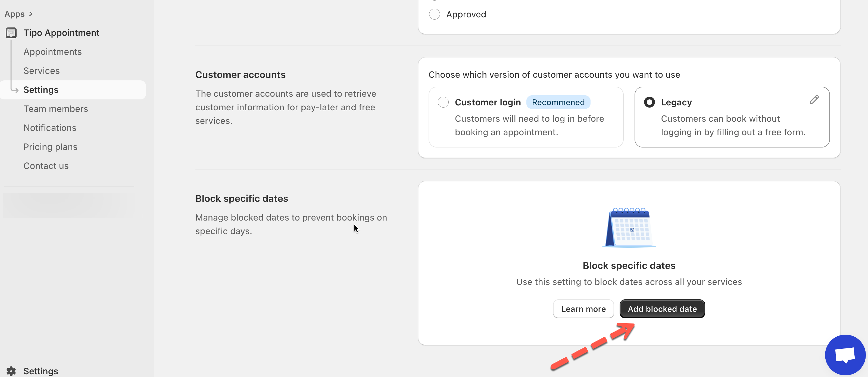Click the Recommened badge on Customer login
This screenshot has height=377, width=868.
558,102
